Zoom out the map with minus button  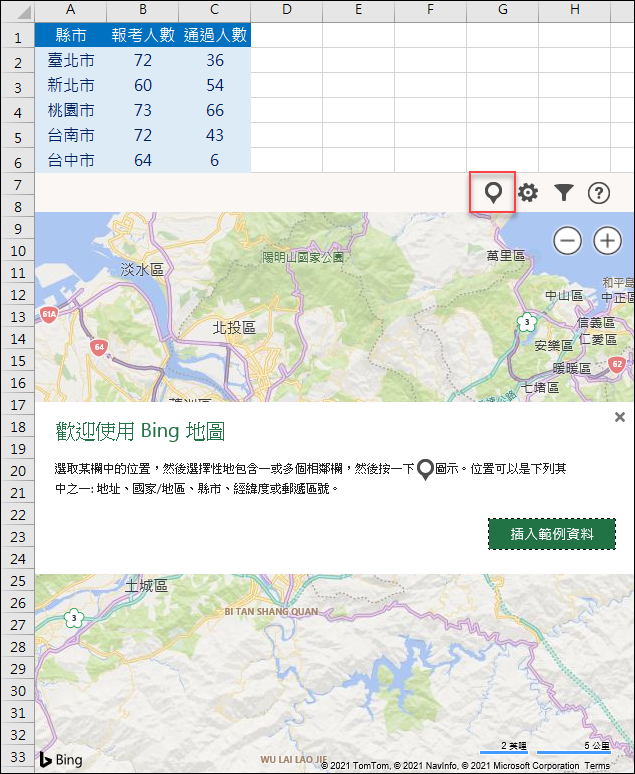(x=567, y=240)
